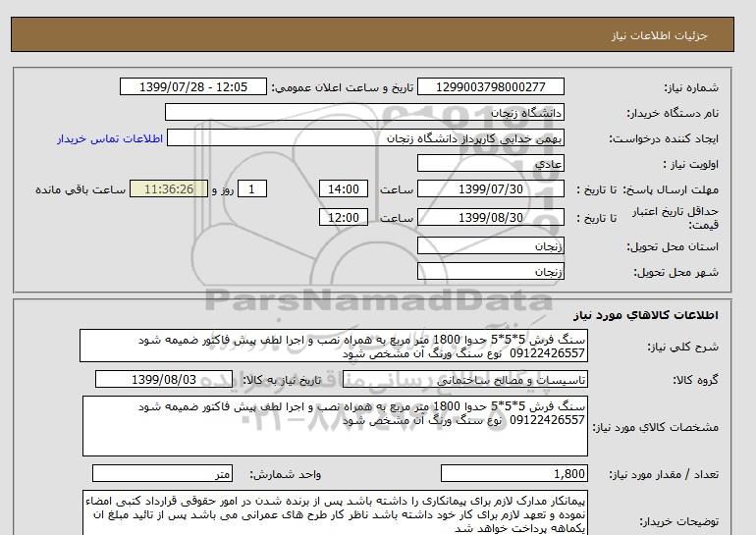Click the label واحد شمارش
Viewport: 756px width, 535px height.
click(286, 475)
